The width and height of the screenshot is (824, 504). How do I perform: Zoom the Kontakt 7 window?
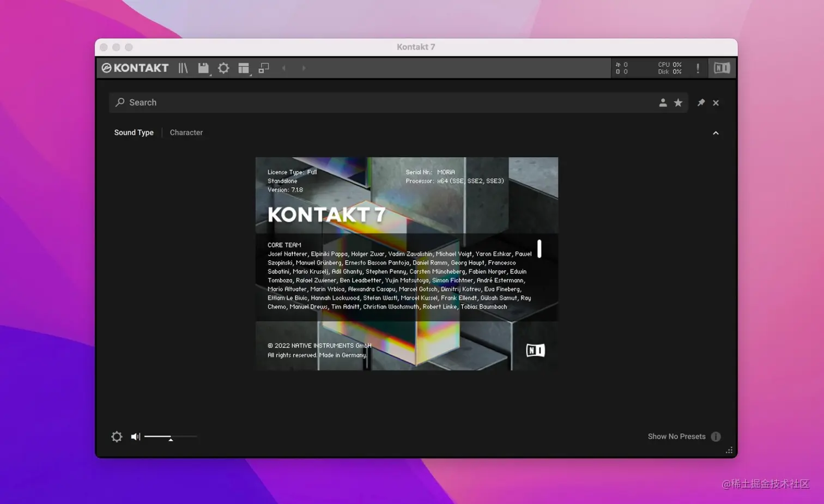(129, 47)
